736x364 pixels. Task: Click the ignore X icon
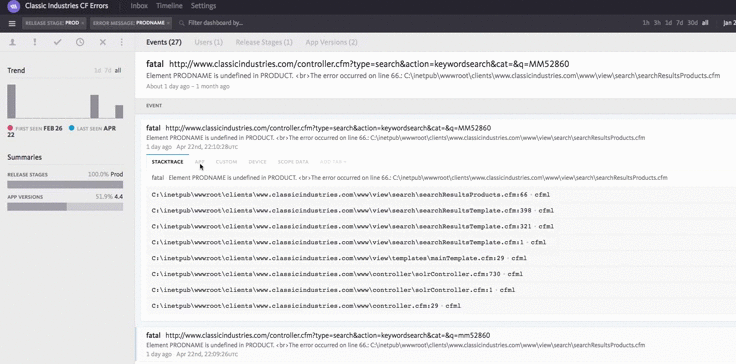pyautogui.click(x=102, y=42)
